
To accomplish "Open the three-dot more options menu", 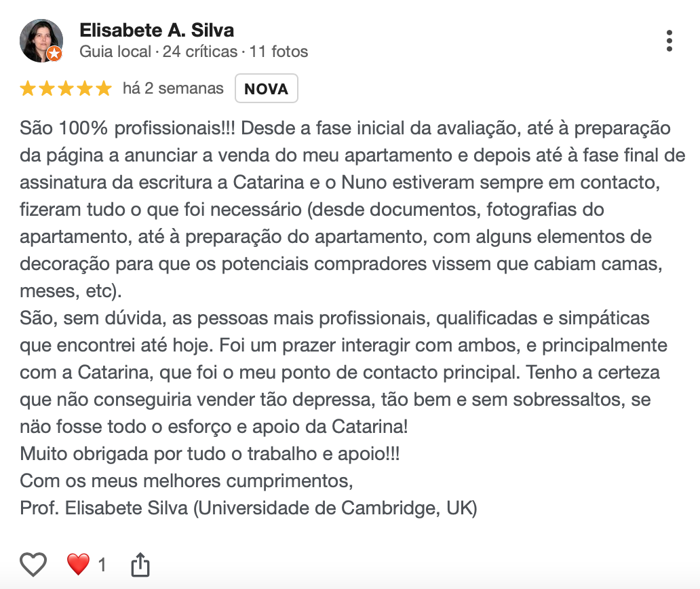I will click(669, 41).
